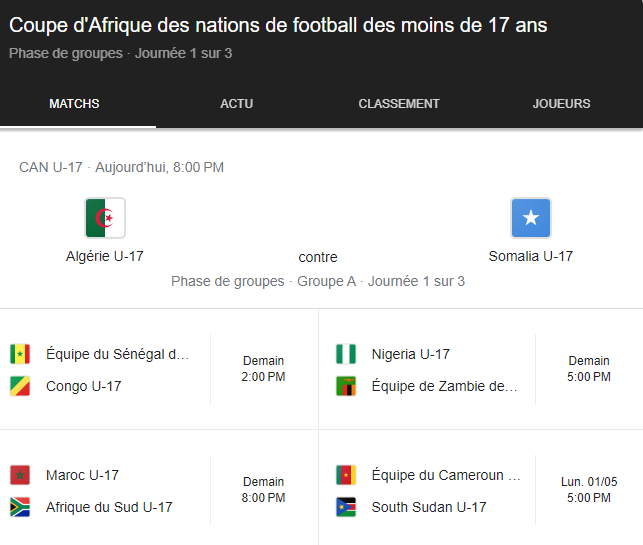643x545 pixels.
Task: Click the Senegal flag icon
Action: (20, 354)
